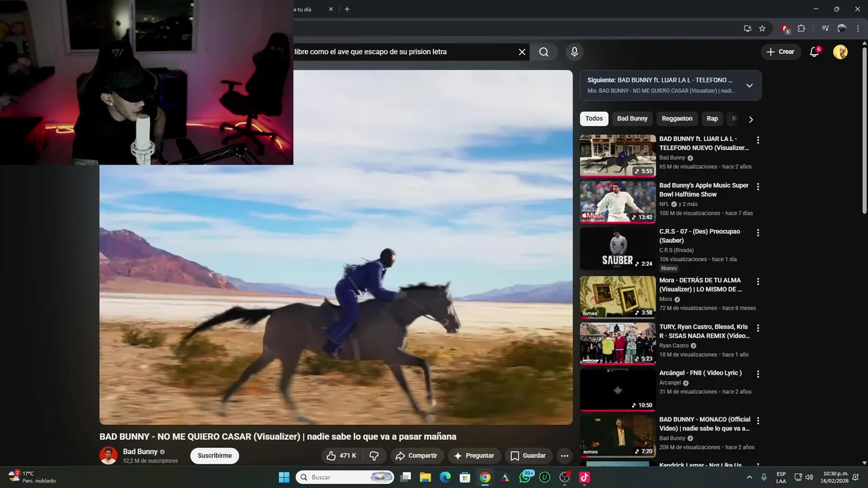The width and height of the screenshot is (868, 488).
Task: Start voice search with the microphone icon
Action: (574, 52)
